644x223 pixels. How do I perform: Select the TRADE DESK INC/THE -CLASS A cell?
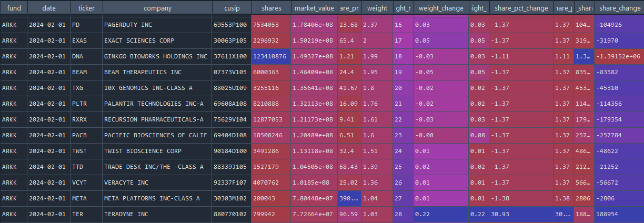(157, 167)
